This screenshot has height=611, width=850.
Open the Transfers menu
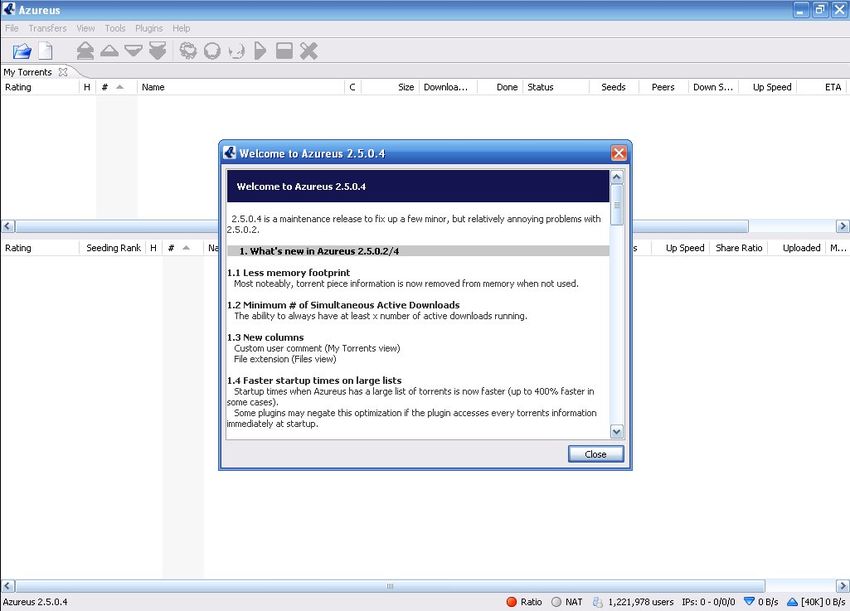point(48,28)
